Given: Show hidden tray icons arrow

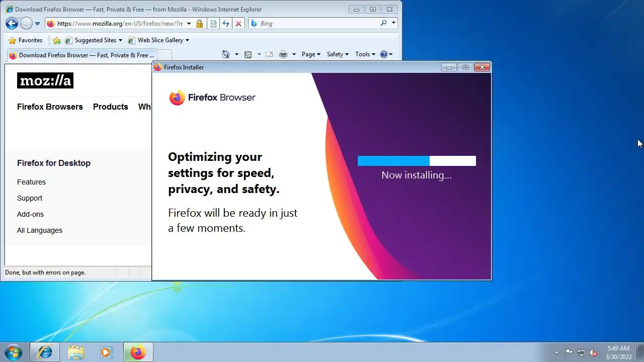Looking at the screenshot, I should (556, 352).
